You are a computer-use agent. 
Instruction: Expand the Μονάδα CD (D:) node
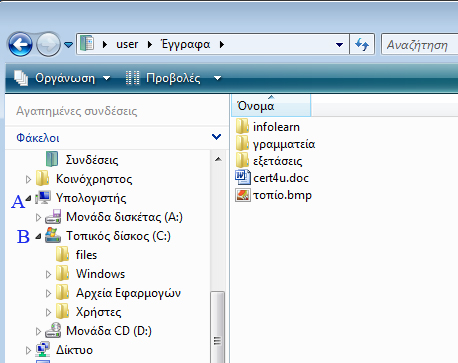click(38, 331)
